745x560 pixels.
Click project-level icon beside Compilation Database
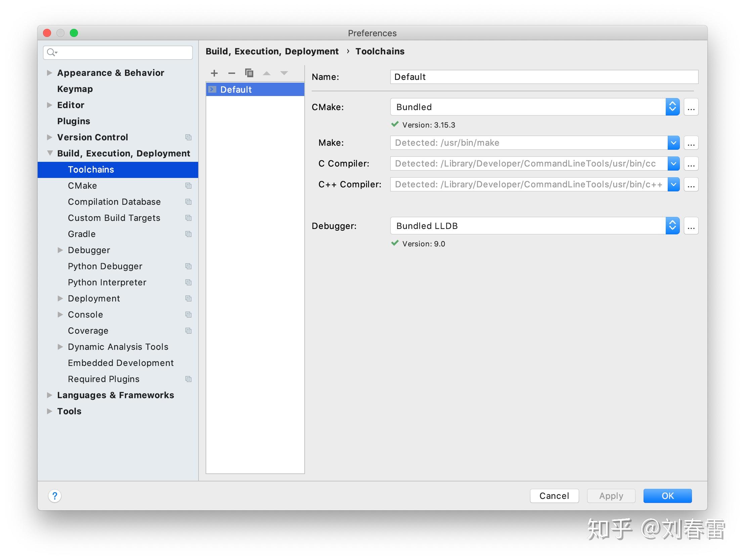click(x=188, y=202)
